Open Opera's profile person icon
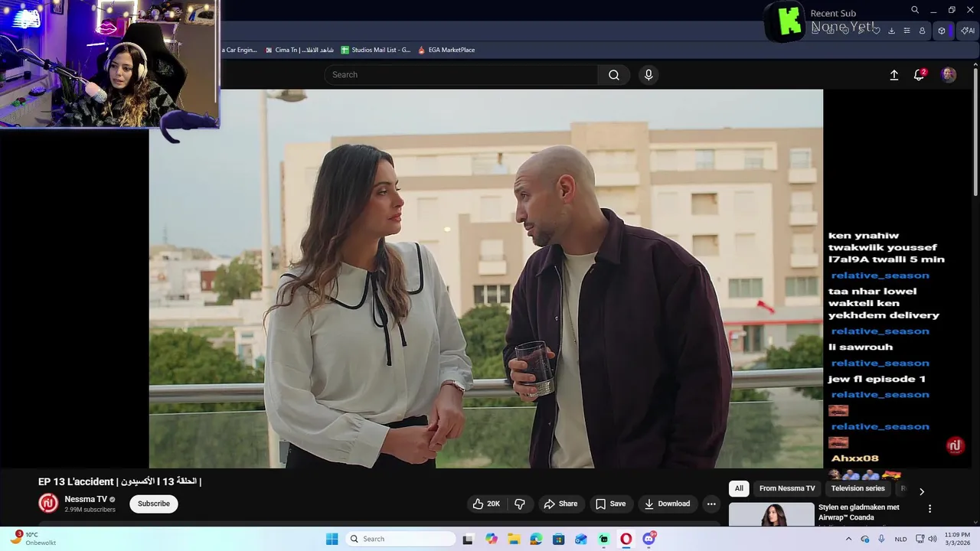 point(922,31)
